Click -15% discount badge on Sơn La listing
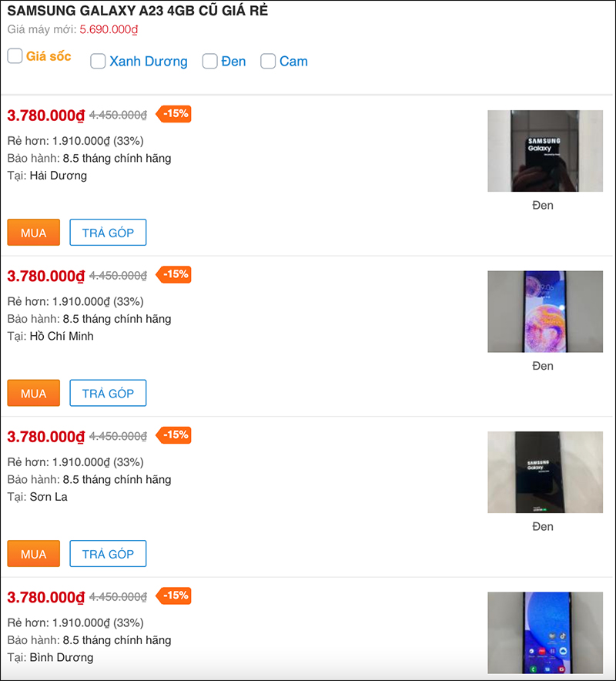Screen dimensions: 616x681 [x=174, y=435]
